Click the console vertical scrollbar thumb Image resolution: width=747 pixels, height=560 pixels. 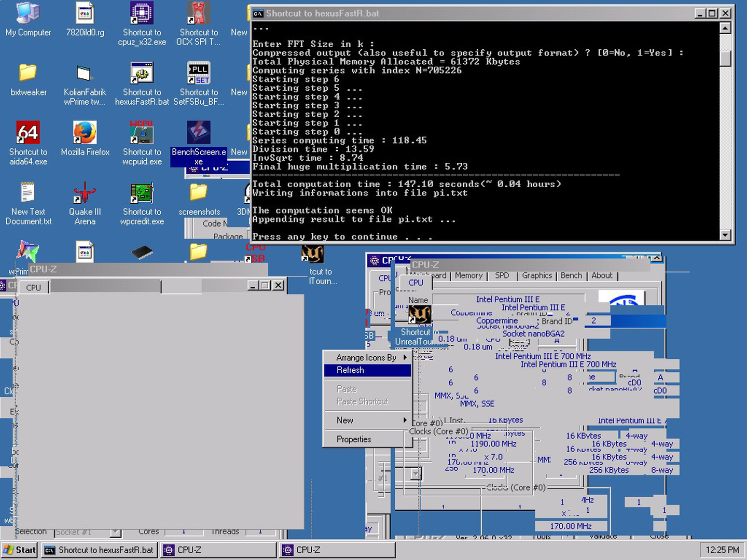click(x=726, y=59)
